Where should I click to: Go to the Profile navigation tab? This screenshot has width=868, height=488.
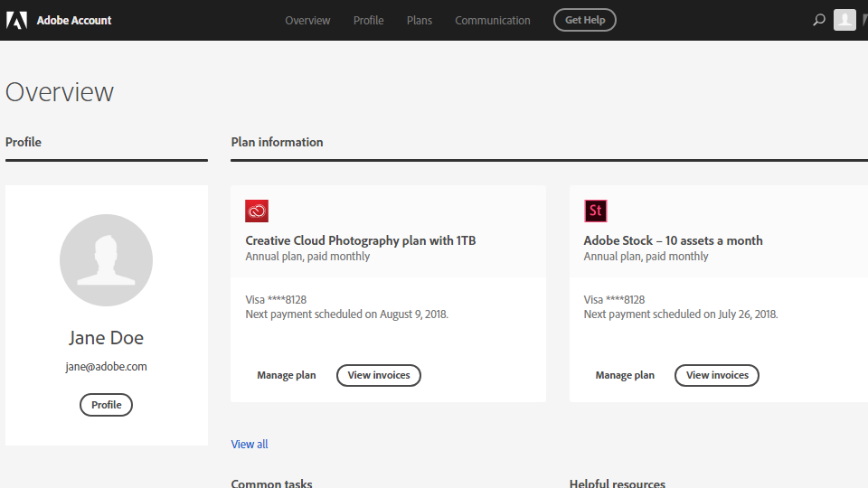tap(369, 20)
